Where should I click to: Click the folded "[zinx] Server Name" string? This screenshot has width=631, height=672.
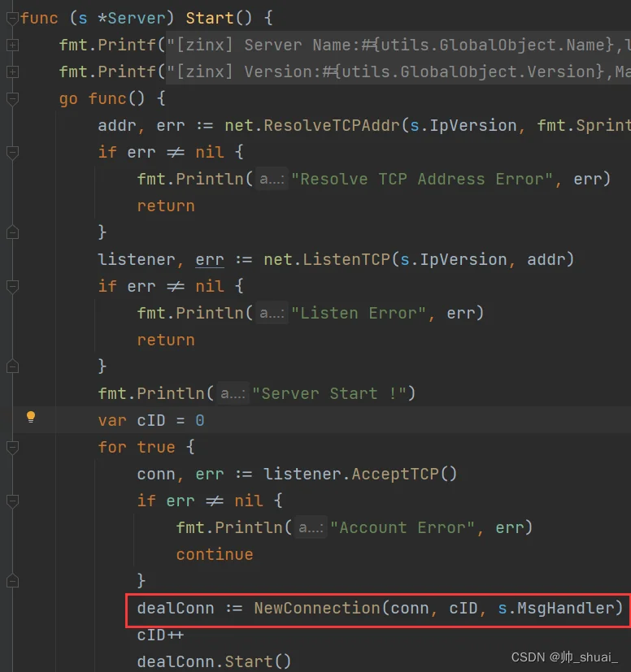(398, 45)
